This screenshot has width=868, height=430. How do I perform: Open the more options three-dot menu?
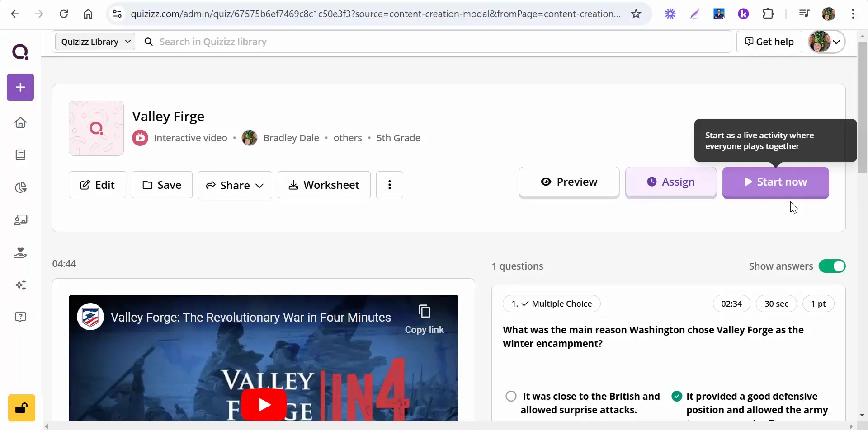tap(390, 185)
